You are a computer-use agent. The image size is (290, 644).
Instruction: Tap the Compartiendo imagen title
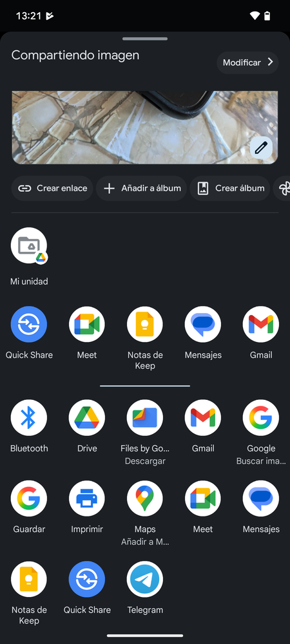point(75,55)
